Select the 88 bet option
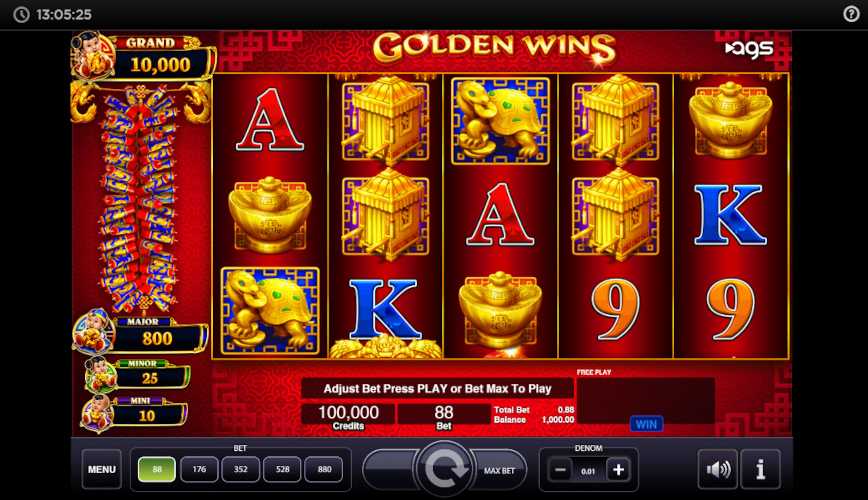The width and height of the screenshot is (868, 500). coord(157,470)
